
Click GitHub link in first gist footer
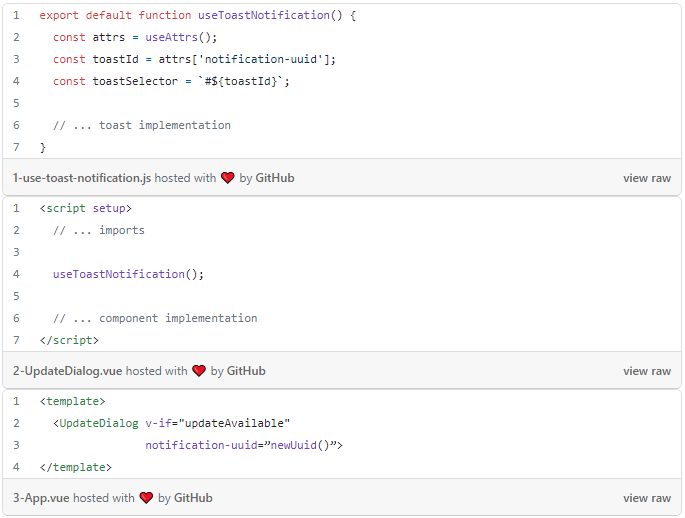coord(275,178)
